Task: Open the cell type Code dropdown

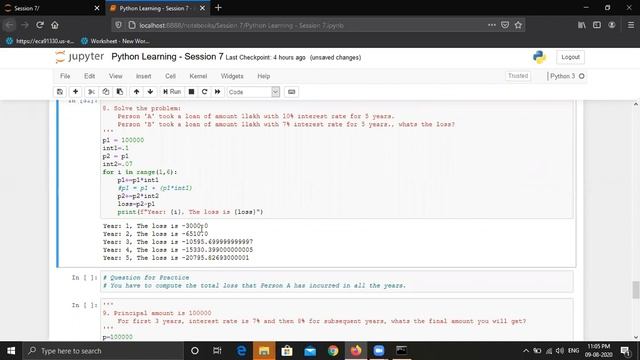Action: 253,92
